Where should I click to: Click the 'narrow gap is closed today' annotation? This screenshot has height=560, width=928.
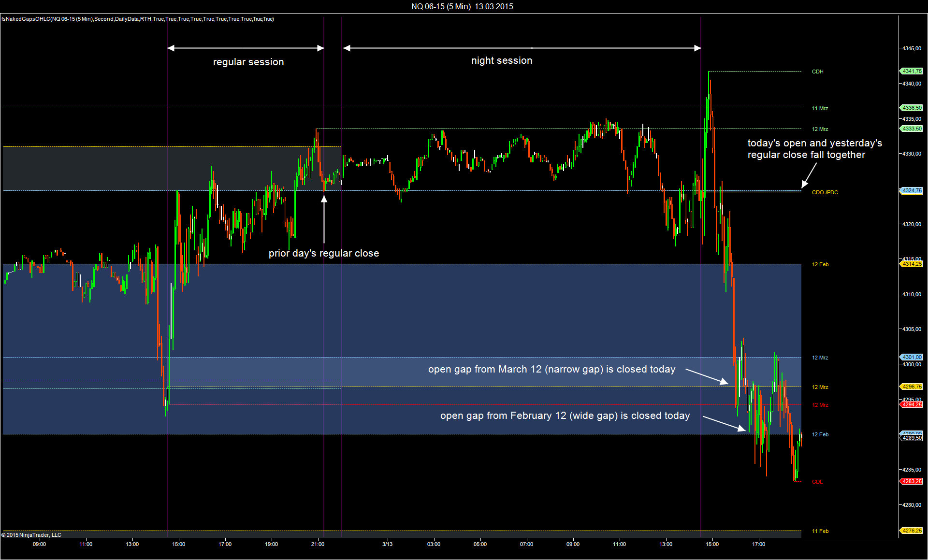tap(551, 369)
